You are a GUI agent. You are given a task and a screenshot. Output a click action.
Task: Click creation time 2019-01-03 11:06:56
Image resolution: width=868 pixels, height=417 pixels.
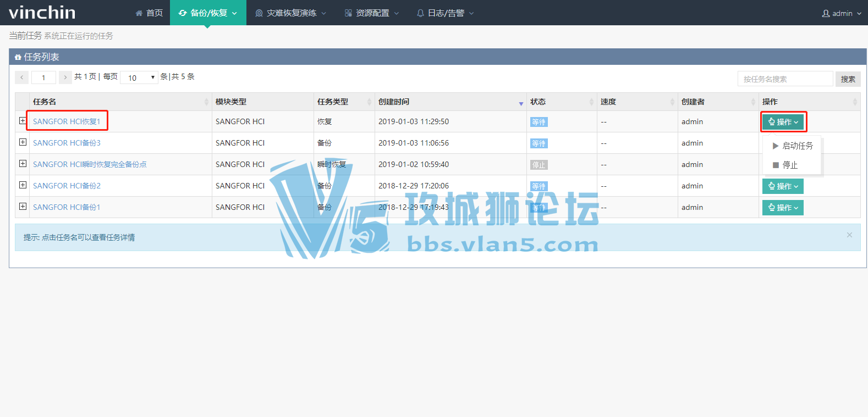[x=414, y=143]
